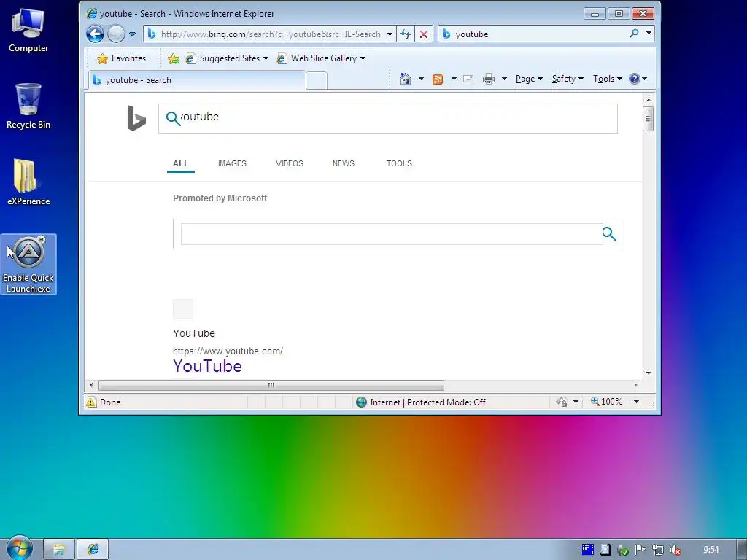Switch to the VIDEOS results tab
This screenshot has width=747, height=560.
(289, 163)
